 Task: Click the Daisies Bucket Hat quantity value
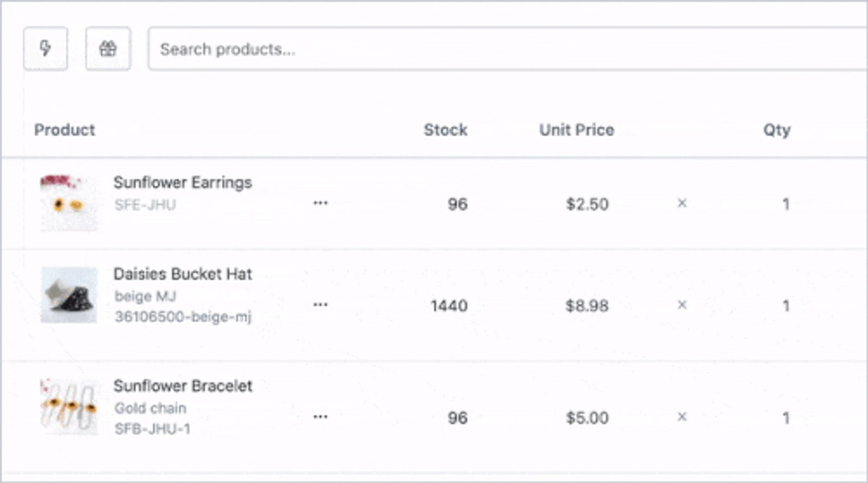[786, 306]
